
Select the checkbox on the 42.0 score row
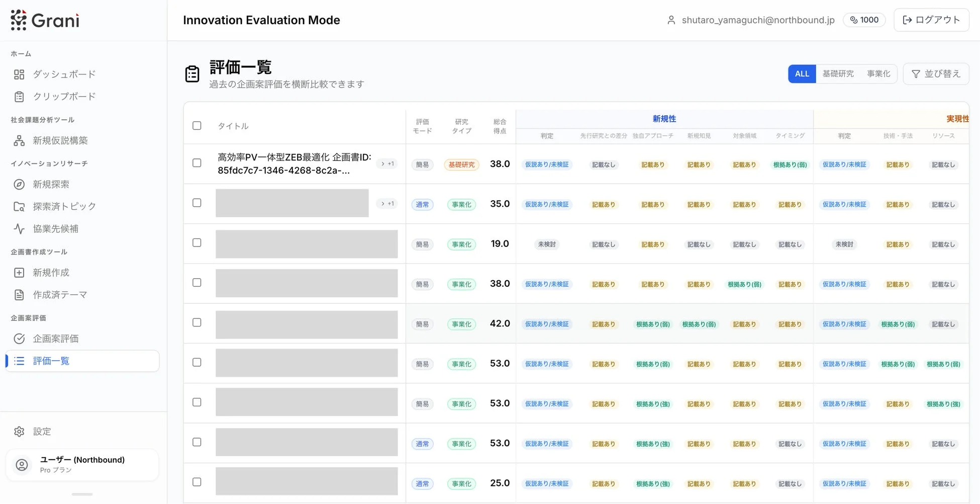(197, 322)
